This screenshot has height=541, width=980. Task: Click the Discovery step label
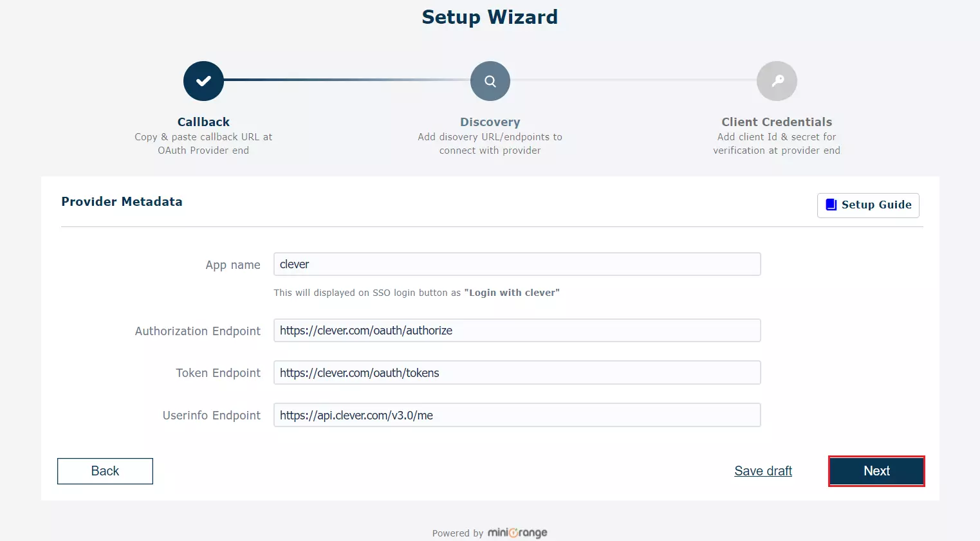coord(490,122)
